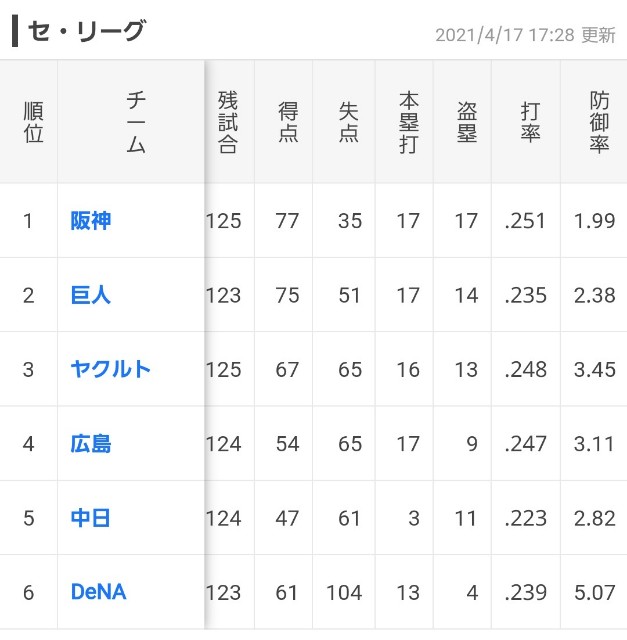Click the チーム column header
Screen dimensions: 627x640
point(136,122)
